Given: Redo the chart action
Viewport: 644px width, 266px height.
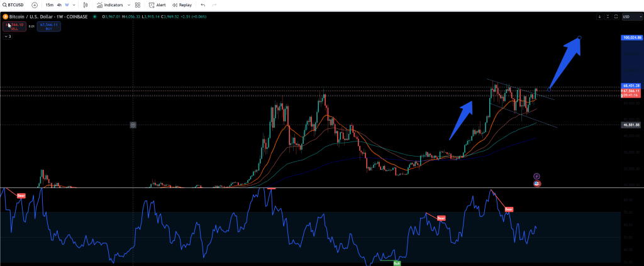Looking at the screenshot, I should click(x=214, y=5).
